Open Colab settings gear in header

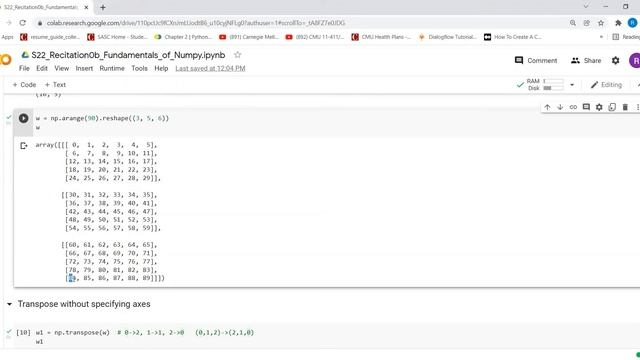pyautogui.click(x=616, y=60)
